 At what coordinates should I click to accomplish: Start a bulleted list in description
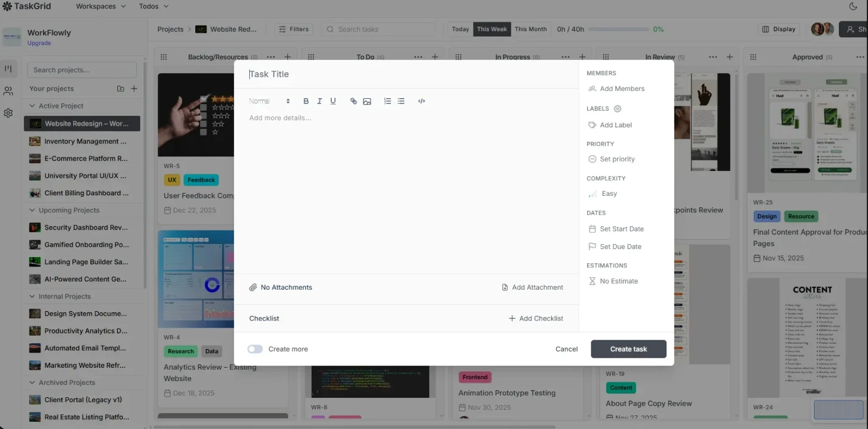(x=401, y=101)
